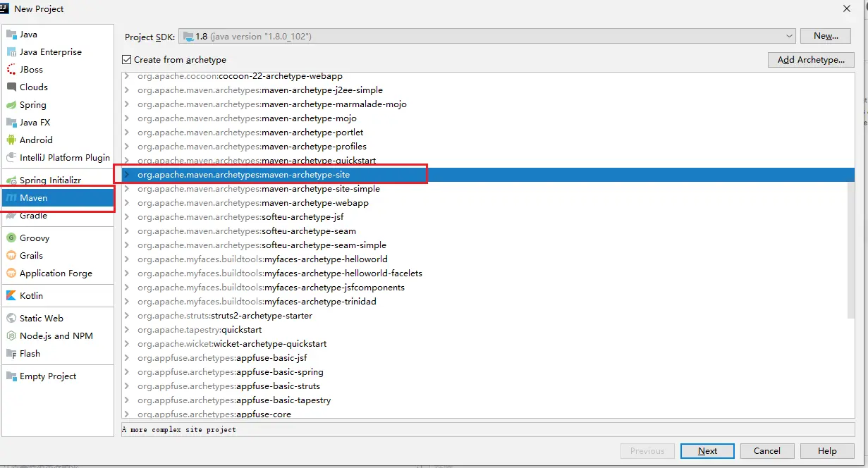868x468 pixels.
Task: Expand wicket-archetype-quickstart node
Action: (x=126, y=344)
